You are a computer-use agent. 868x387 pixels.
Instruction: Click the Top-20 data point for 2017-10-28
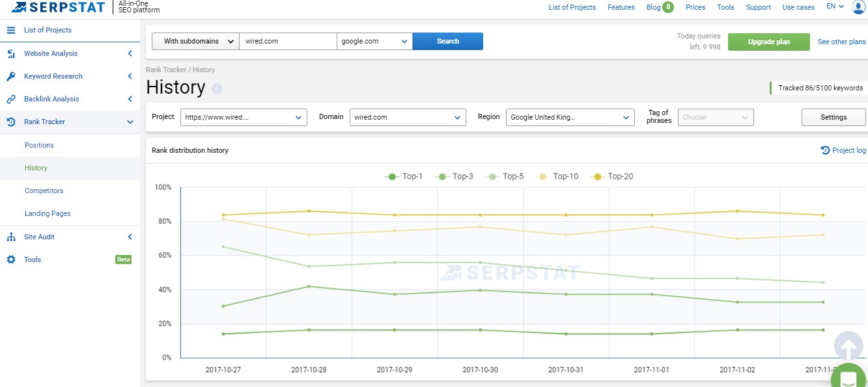click(309, 211)
